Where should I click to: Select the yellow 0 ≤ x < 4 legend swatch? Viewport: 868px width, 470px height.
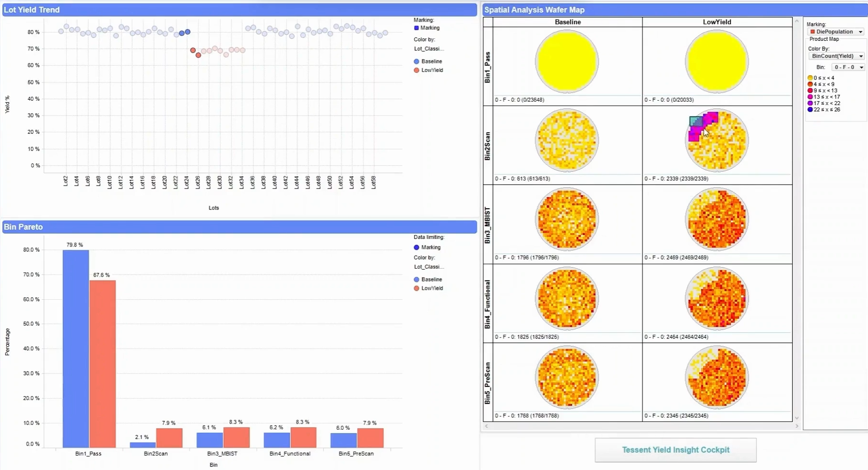coord(810,78)
